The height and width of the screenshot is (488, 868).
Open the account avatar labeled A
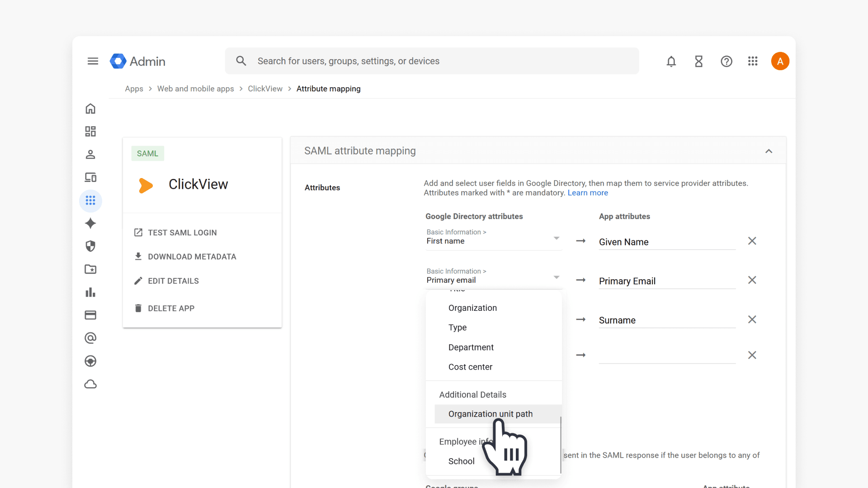[x=780, y=61]
